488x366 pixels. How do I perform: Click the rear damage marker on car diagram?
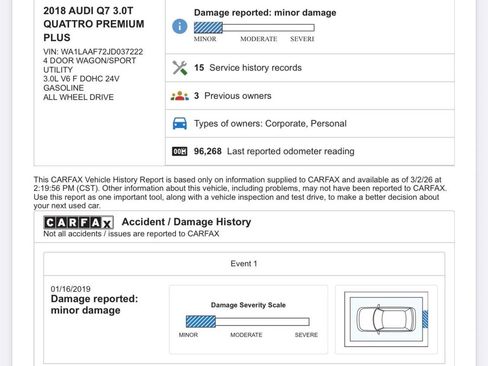[x=425, y=319]
